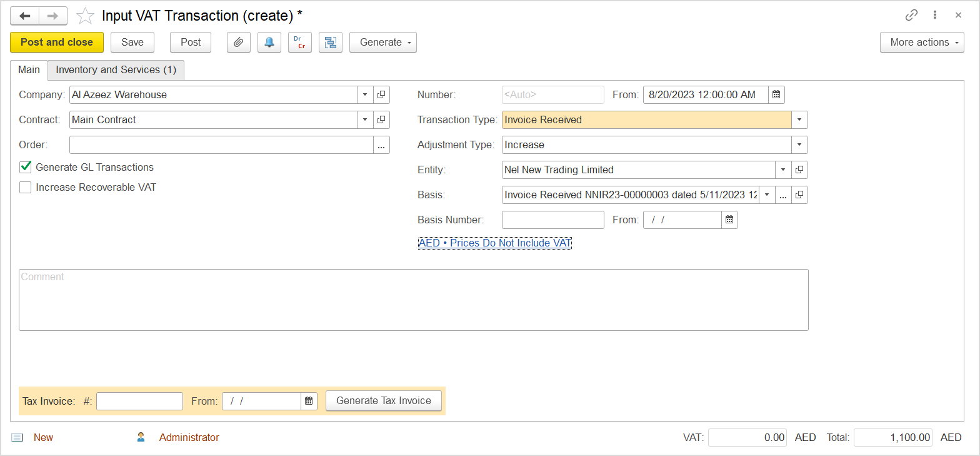Click the New status link
Viewport: 980px width, 456px height.
point(43,438)
